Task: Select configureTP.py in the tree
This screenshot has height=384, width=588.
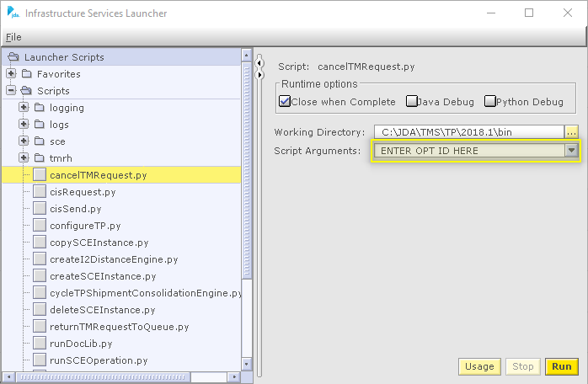Action: click(85, 226)
